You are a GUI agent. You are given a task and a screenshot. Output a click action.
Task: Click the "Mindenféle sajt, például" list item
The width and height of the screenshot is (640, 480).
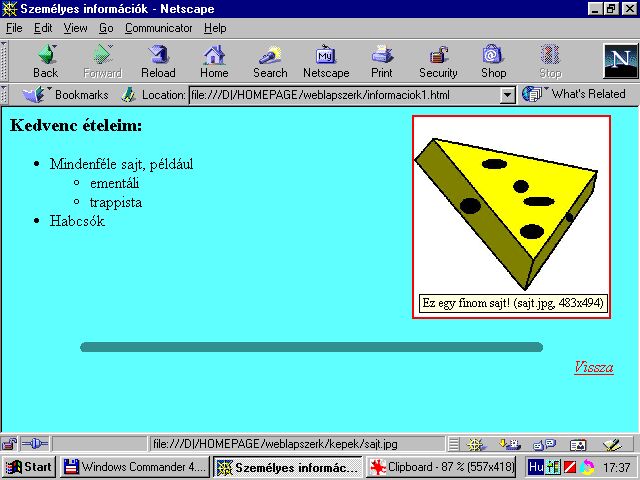click(x=121, y=164)
